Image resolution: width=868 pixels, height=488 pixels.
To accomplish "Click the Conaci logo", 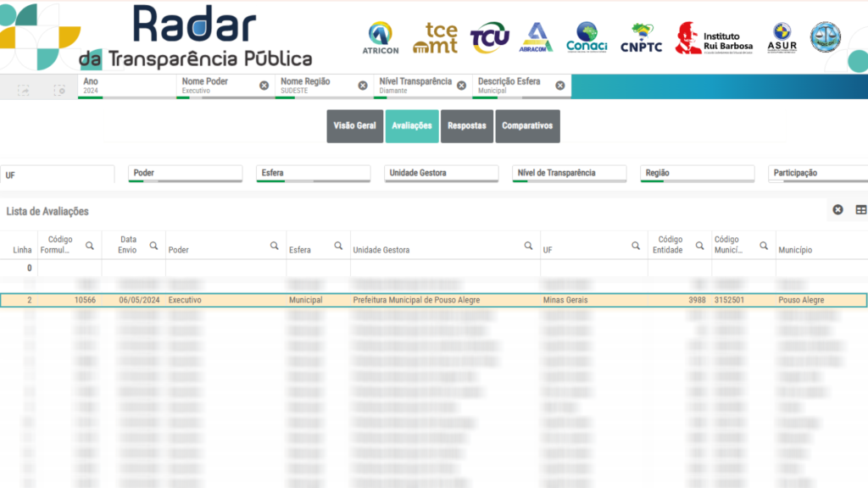I will click(x=587, y=37).
